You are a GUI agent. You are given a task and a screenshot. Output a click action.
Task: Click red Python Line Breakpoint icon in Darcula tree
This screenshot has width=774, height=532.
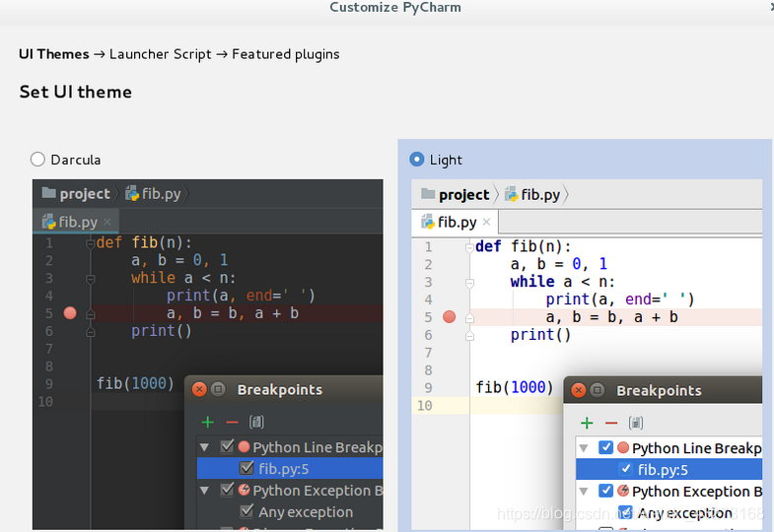(244, 446)
